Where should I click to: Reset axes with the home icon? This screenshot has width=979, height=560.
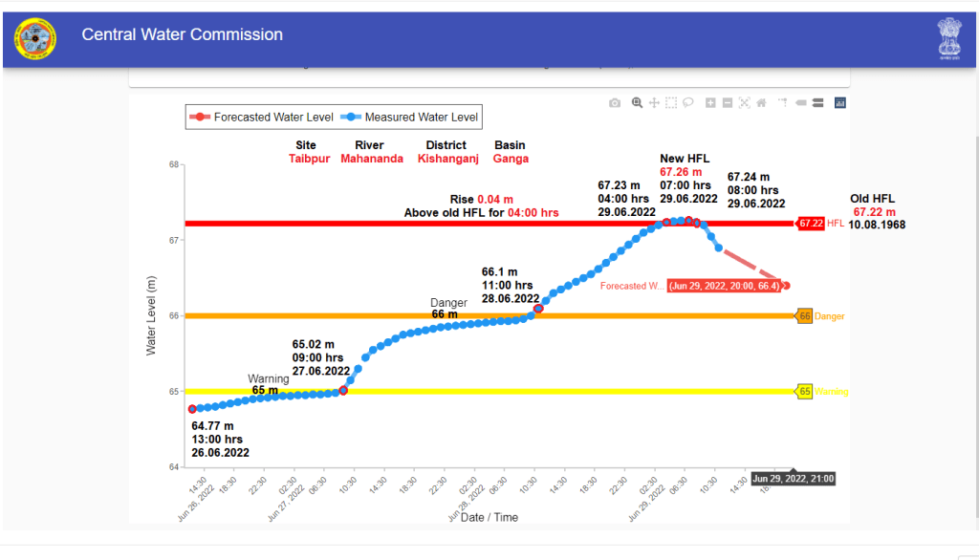coord(762,103)
